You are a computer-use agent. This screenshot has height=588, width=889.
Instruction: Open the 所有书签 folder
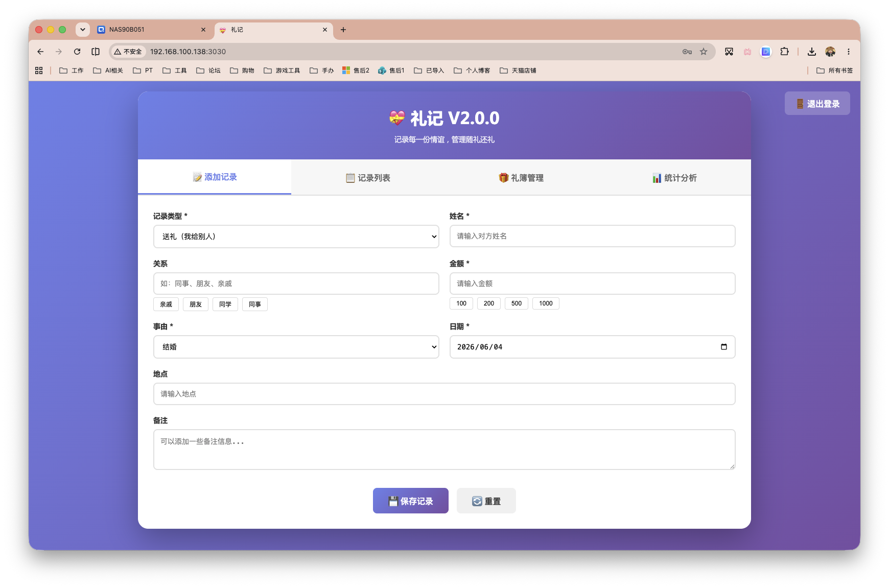(835, 70)
